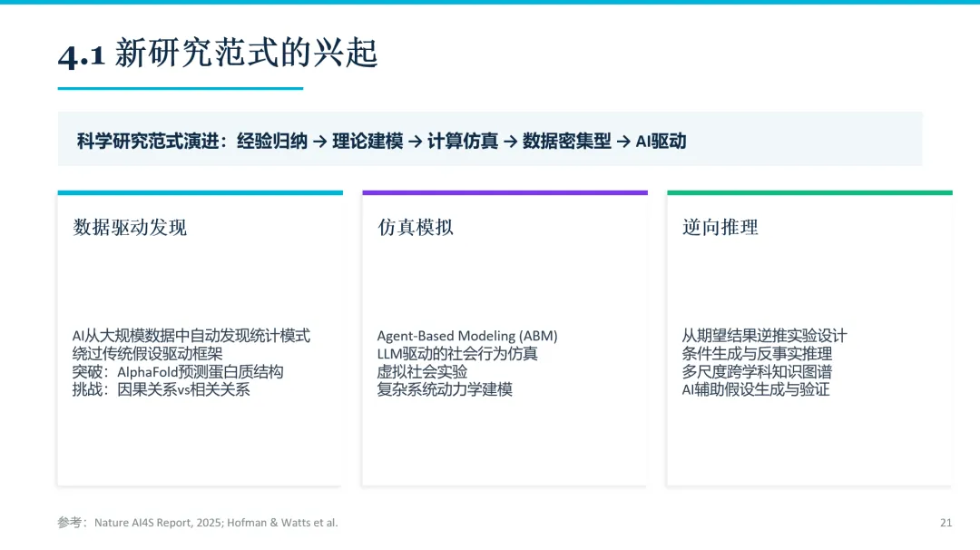Click the slide title 4.1 新研究范式的兴起
980x550 pixels.
tap(218, 54)
